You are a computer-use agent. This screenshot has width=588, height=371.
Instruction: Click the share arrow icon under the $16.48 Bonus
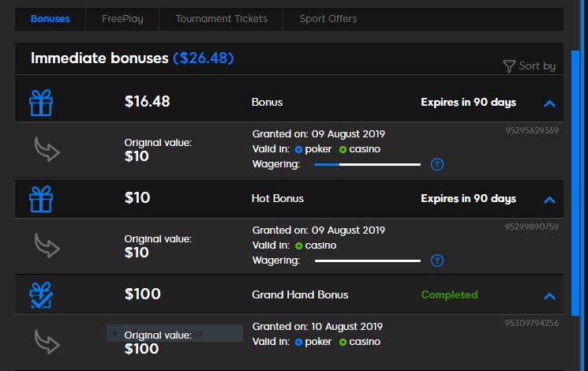[47, 149]
